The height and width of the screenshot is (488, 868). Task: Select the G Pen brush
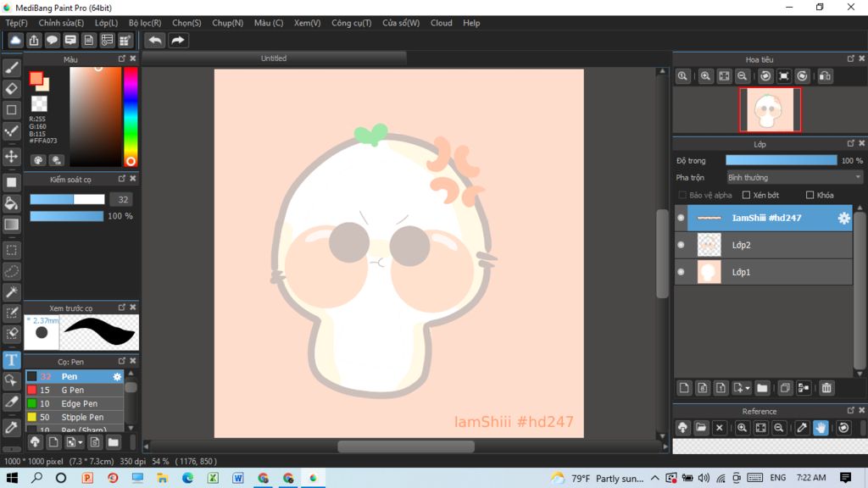tap(75, 390)
